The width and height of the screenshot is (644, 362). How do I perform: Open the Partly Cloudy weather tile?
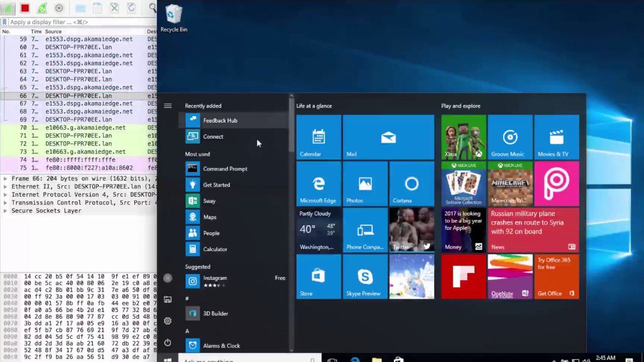click(318, 230)
